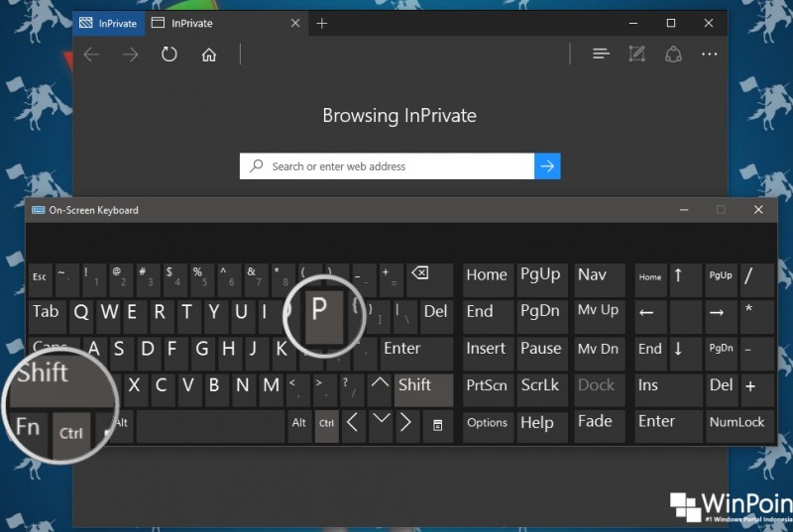This screenshot has width=793, height=532.
Task: Tap the Home key in navigation block
Action: 488,279
